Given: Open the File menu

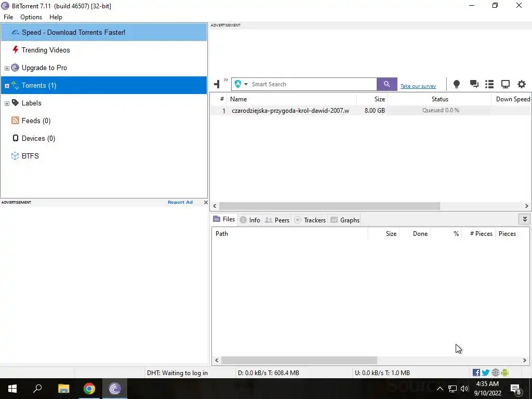Looking at the screenshot, I should click(8, 17).
